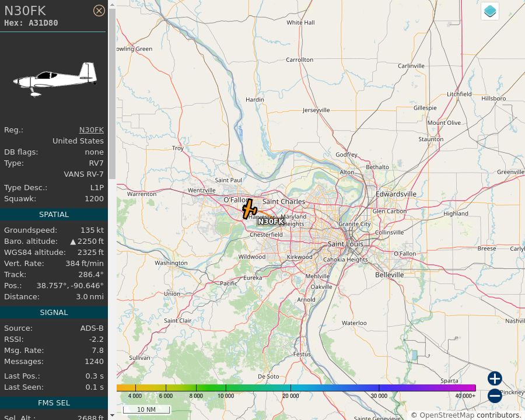Click the WGS84 altitude value 2325 ft
The image size is (525, 420).
[90, 252]
